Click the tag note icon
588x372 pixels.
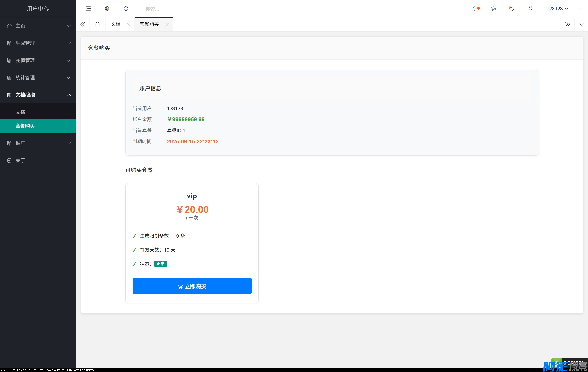512,9
